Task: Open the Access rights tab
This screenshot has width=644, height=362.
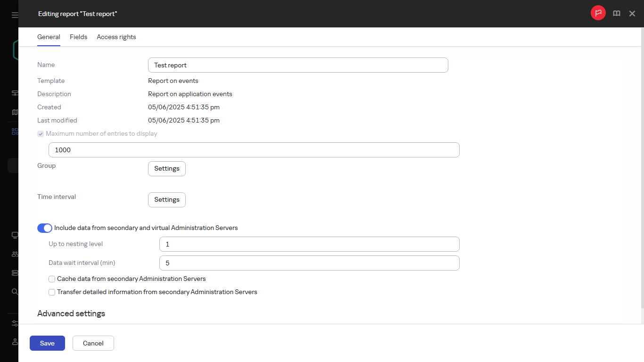Action: (116, 37)
